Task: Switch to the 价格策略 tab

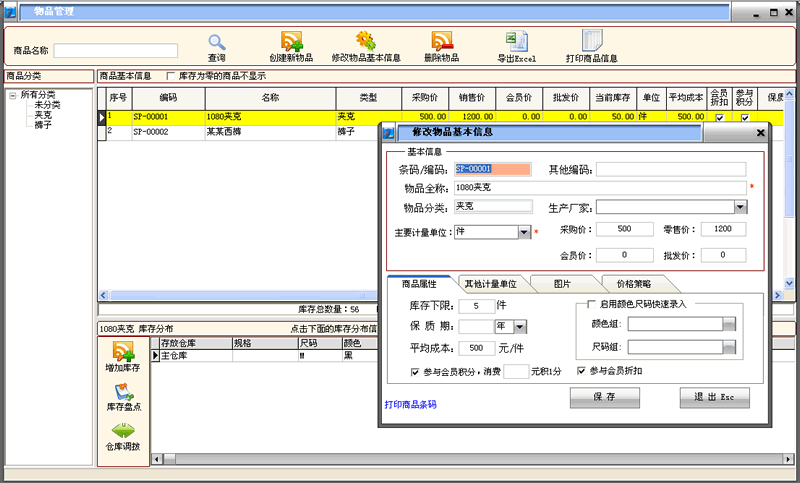Action: pyautogui.click(x=633, y=284)
